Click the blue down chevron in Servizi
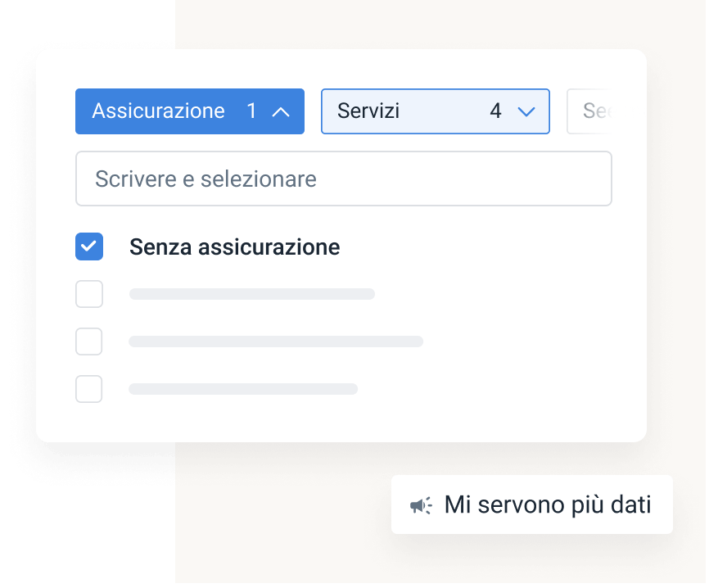Screen dimensions: 709x588 point(526,111)
